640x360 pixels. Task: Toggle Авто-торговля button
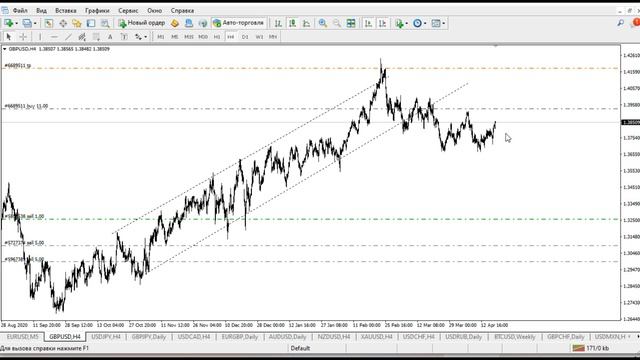[x=239, y=23]
